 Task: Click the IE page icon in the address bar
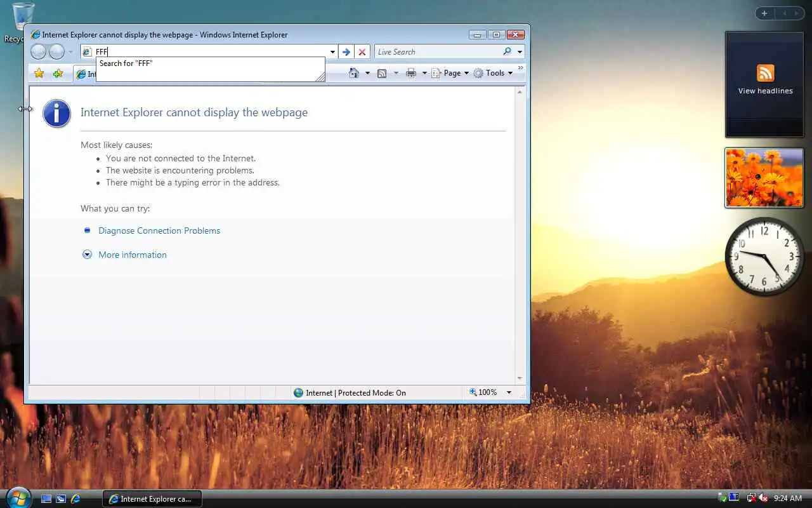88,52
